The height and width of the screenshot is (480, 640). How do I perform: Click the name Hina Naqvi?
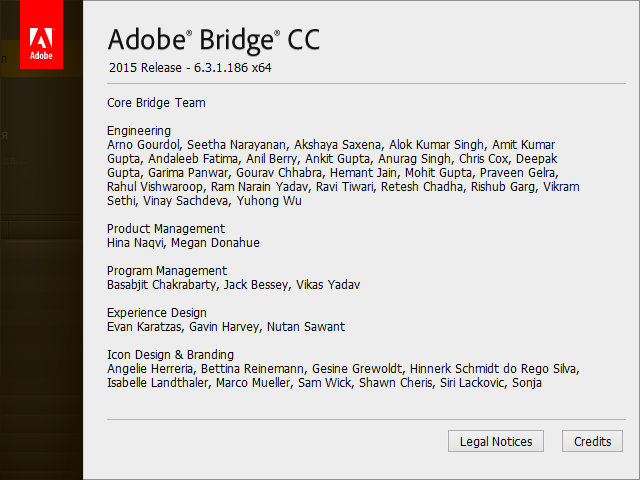136,242
